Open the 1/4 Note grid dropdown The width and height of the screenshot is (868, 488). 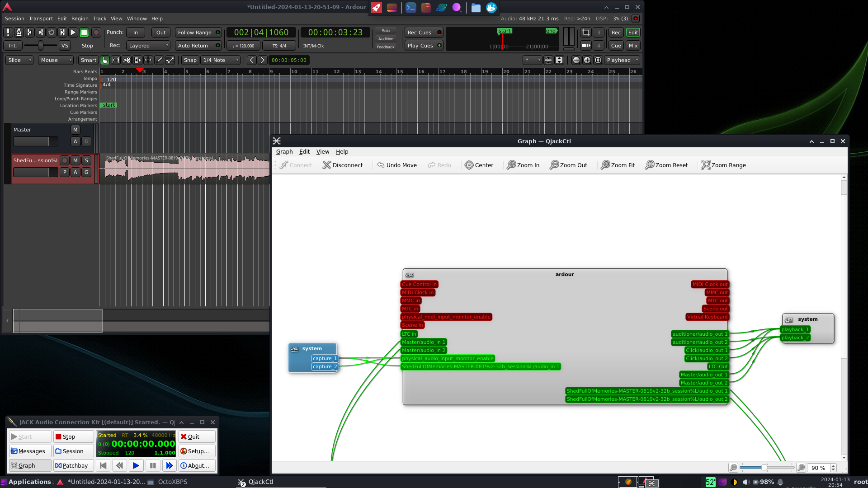[221, 60]
